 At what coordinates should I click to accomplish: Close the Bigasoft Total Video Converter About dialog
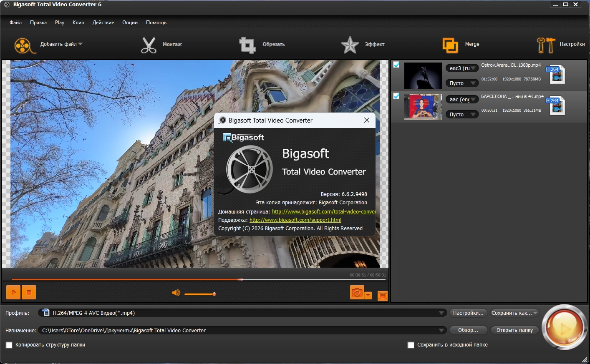367,120
